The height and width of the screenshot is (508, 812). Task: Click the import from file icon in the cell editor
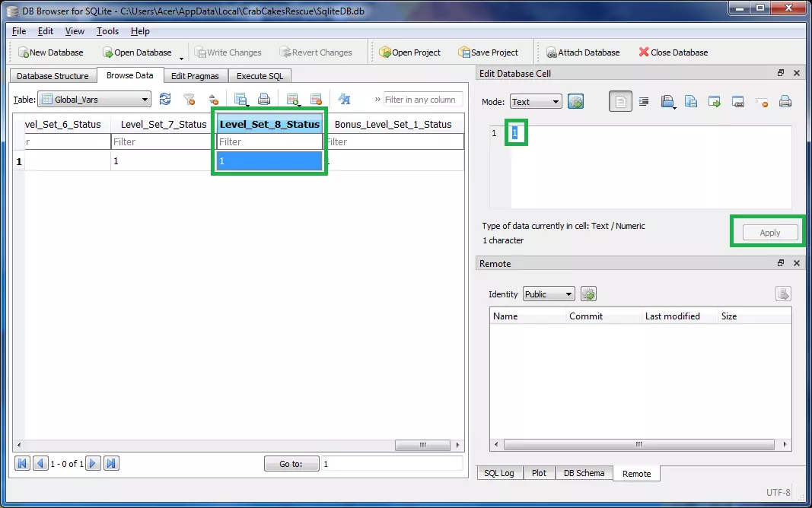(667, 101)
